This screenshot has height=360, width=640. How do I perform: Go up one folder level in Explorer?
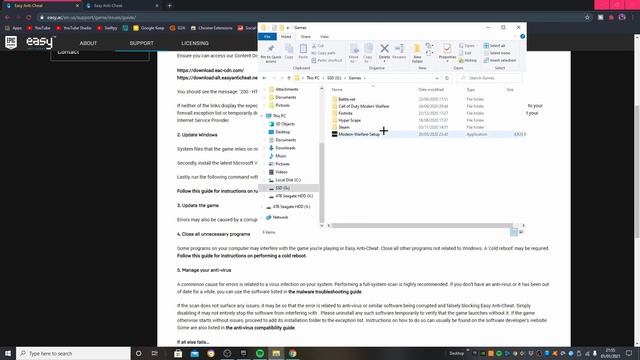(289, 78)
